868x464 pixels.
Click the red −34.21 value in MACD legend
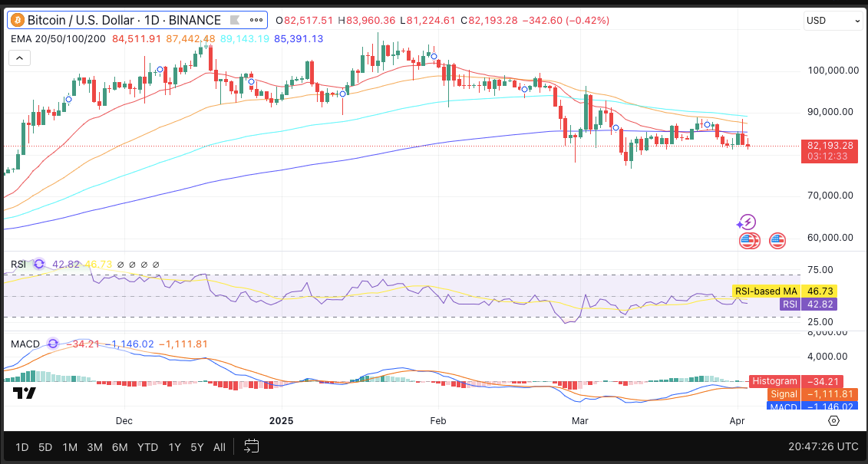pos(83,344)
